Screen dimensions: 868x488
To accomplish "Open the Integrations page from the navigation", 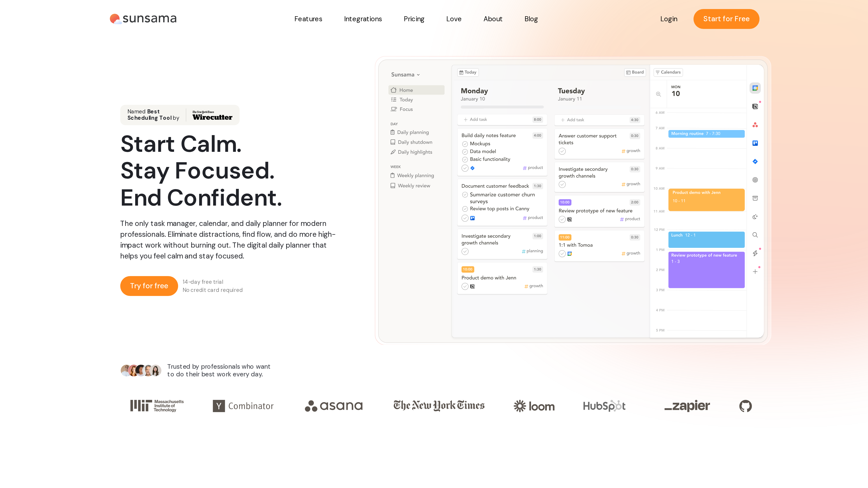I will coord(363,19).
